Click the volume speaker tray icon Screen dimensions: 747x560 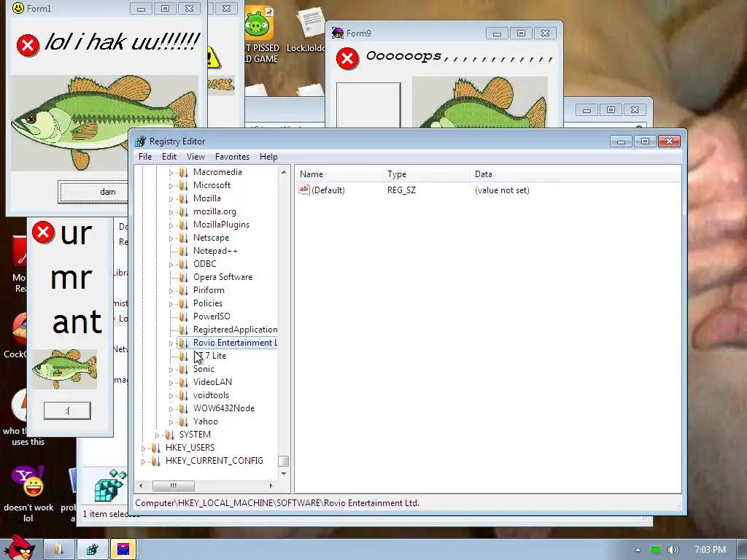tap(673, 550)
